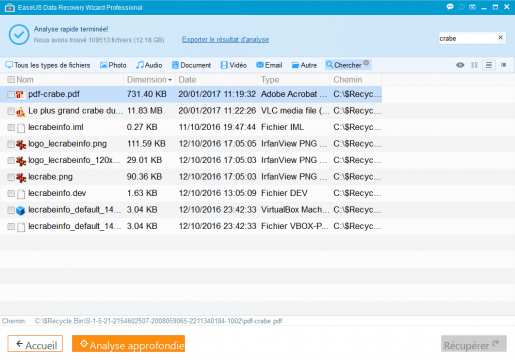
Task: Check the box for logo_lecrabeinfo_120x...
Action: click(11, 160)
